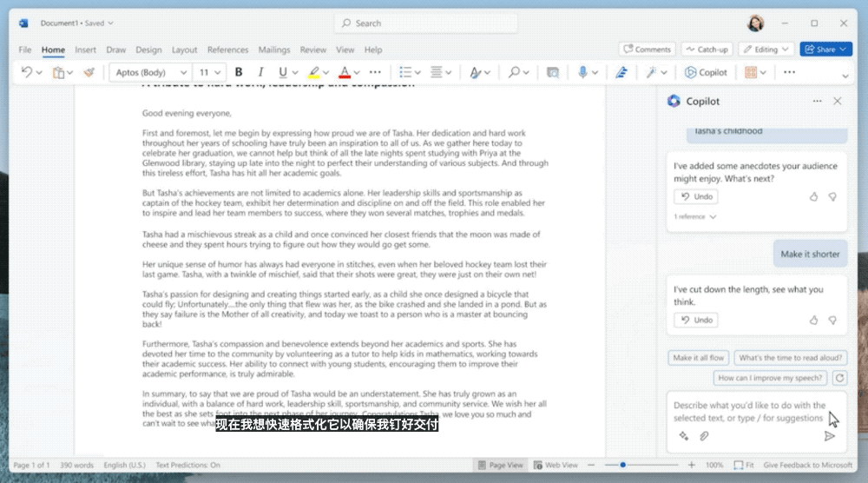Switch to Web View layout
Screen dimensions: 868x483
(556, 466)
